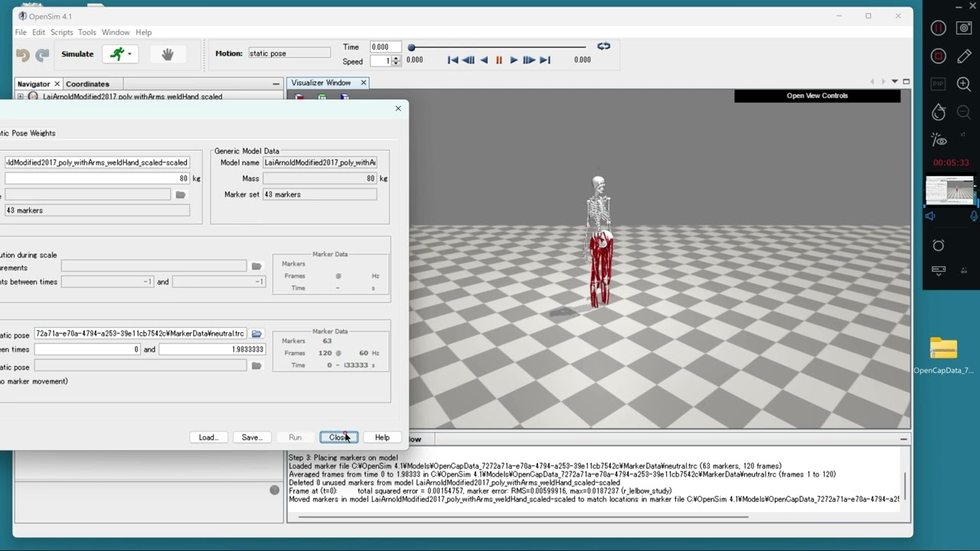The height and width of the screenshot is (551, 980).
Task: Click the motion time slider handle
Action: point(411,47)
